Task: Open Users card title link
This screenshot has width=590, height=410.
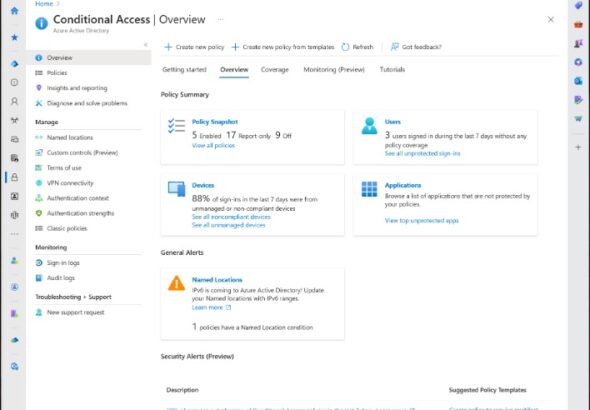Action: [x=392, y=122]
